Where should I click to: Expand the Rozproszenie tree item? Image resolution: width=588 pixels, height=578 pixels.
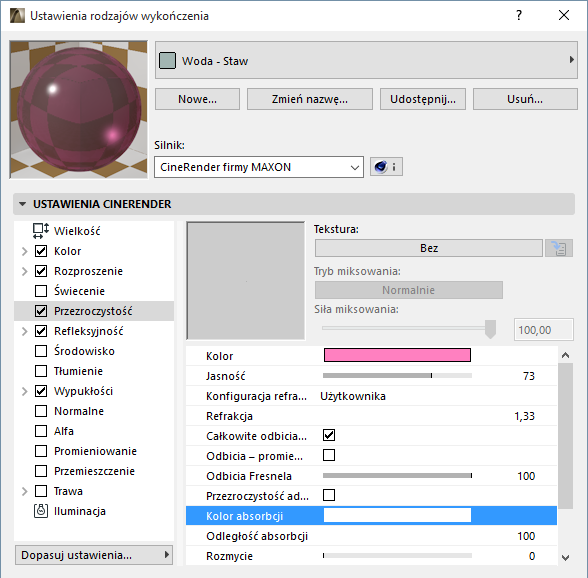click(x=24, y=271)
